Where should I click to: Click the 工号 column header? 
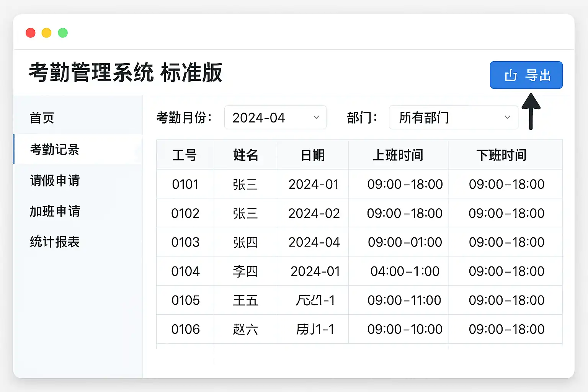pyautogui.click(x=185, y=155)
